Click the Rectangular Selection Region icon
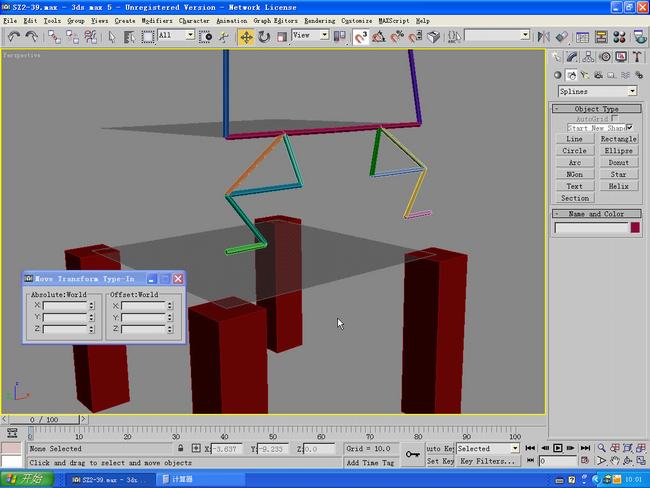The height and width of the screenshot is (488, 650). [x=147, y=37]
